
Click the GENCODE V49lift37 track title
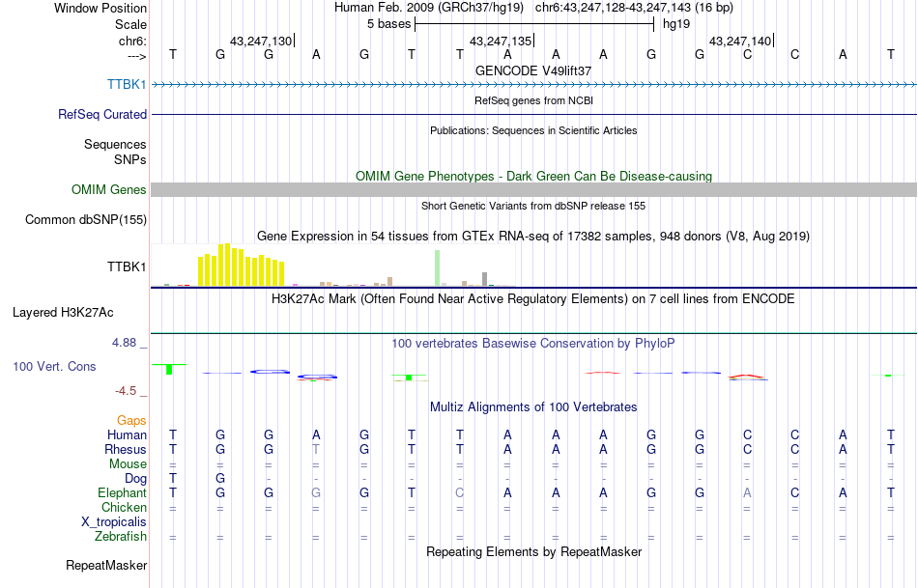coord(533,70)
